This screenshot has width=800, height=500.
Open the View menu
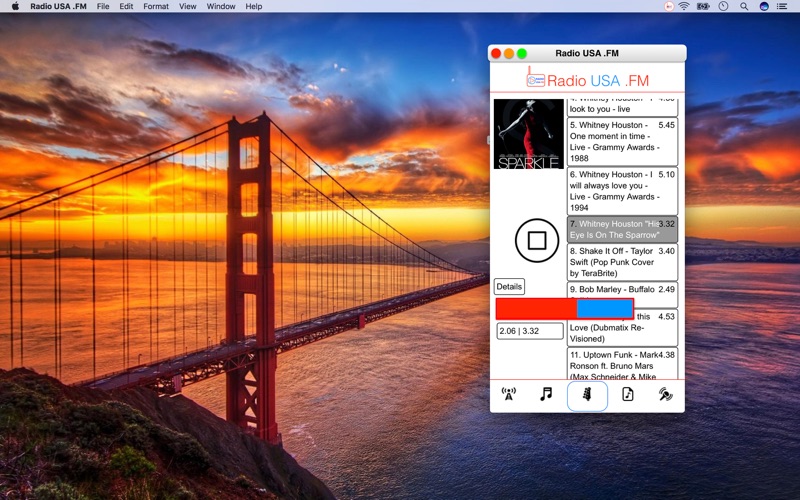click(188, 6)
